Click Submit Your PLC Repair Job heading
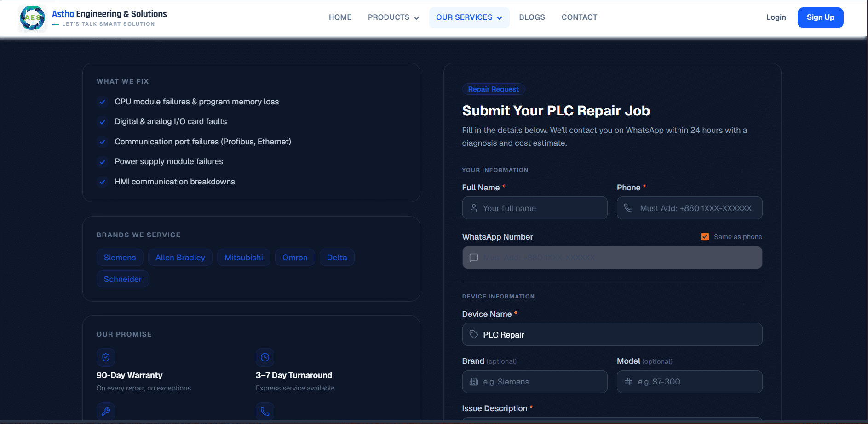 click(x=556, y=111)
